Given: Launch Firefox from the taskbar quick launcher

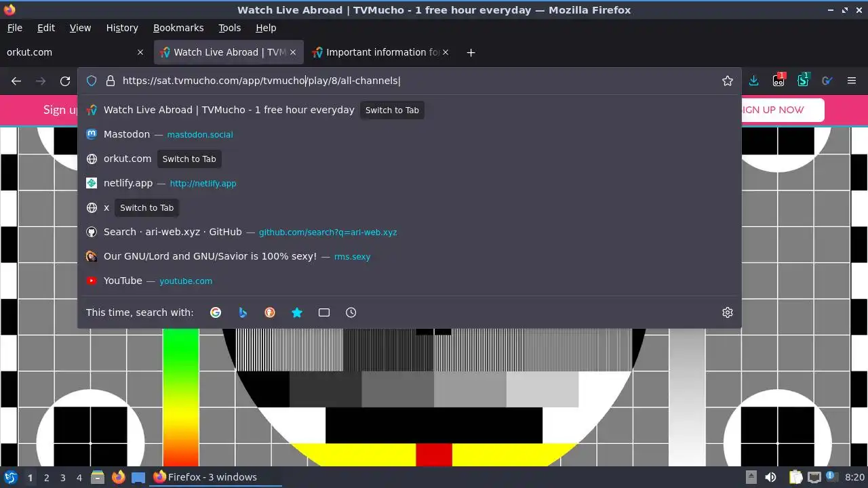Looking at the screenshot, I should coord(118,477).
